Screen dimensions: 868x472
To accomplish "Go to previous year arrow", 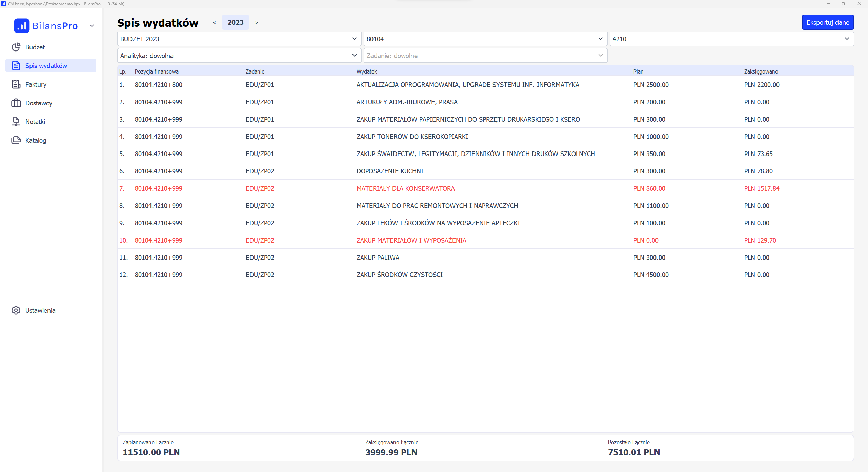I will pyautogui.click(x=214, y=22).
